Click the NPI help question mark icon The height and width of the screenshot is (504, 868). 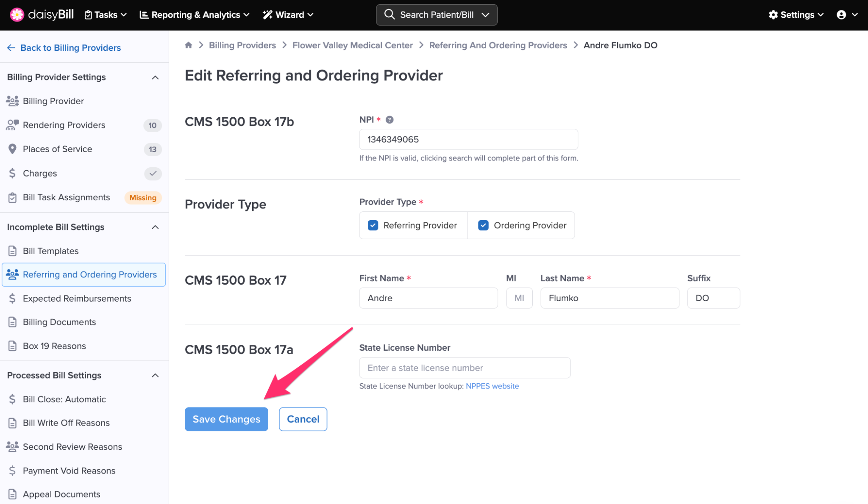point(389,120)
